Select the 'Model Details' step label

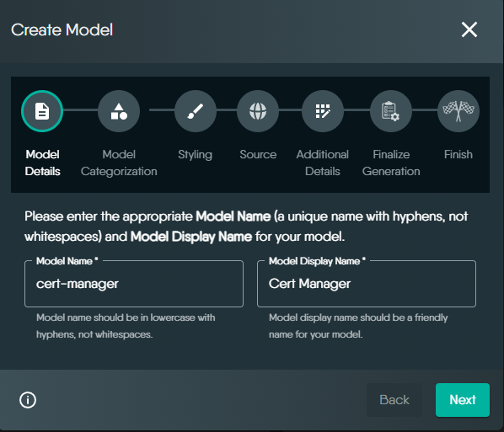point(42,163)
